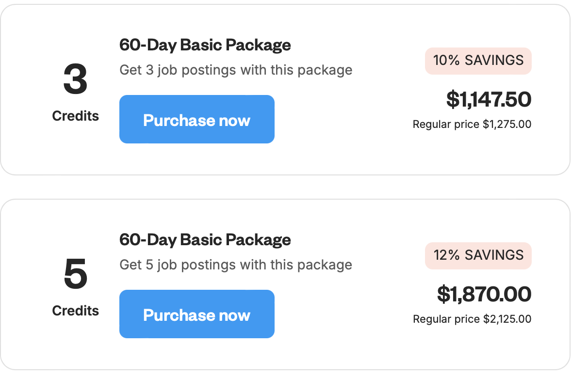Select the $1,870.00 discounted price
Image resolution: width=588 pixels, height=377 pixels.
point(484,294)
